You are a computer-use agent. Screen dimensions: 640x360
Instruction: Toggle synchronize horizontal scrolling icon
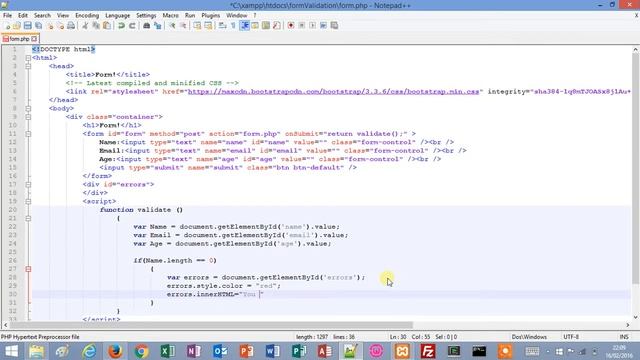click(208, 26)
